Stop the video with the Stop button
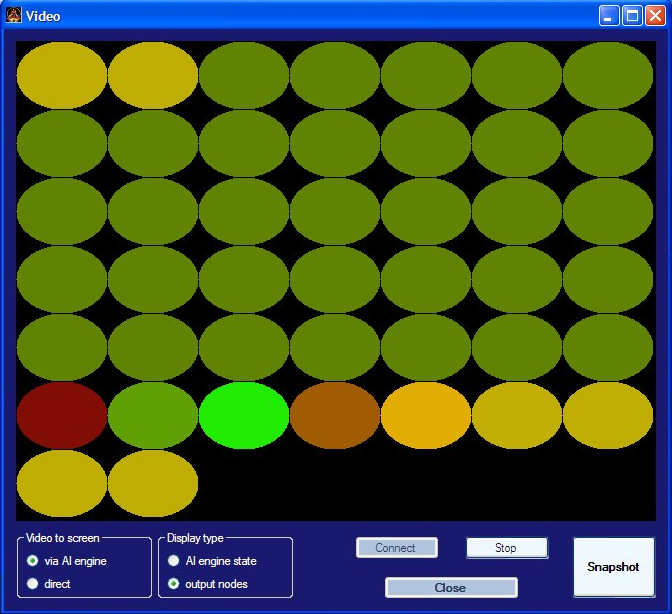This screenshot has width=672, height=614. point(507,548)
